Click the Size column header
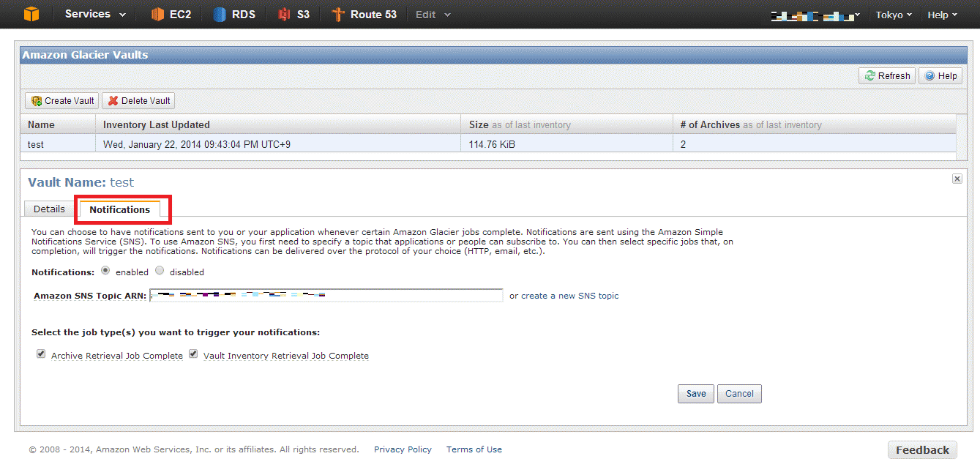Viewport: 980px width, 467px height. pos(567,124)
